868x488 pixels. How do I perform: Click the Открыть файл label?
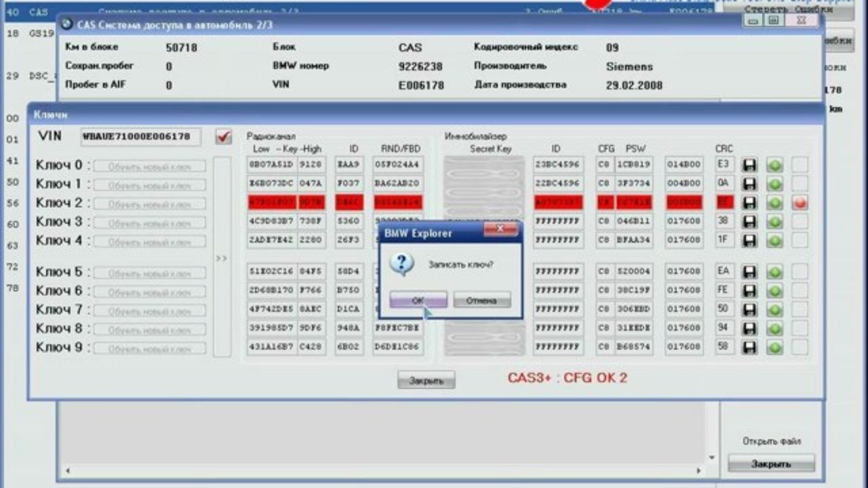pyautogui.click(x=772, y=441)
